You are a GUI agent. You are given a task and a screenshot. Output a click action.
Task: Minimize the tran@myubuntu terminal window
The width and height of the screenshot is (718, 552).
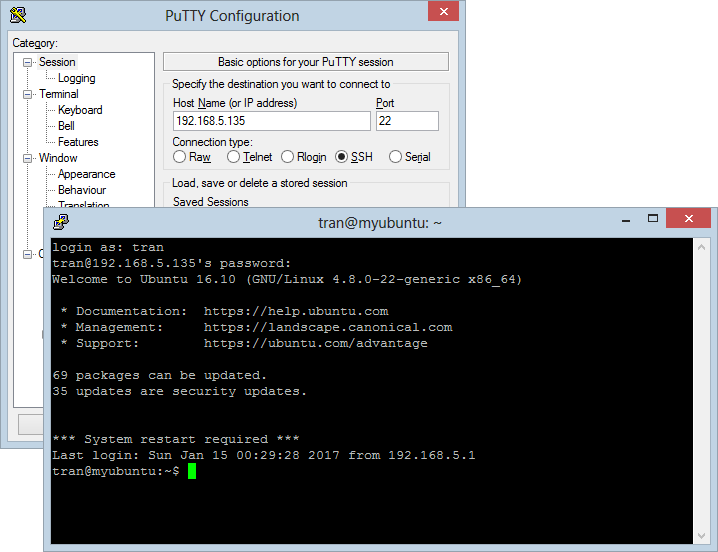626,219
